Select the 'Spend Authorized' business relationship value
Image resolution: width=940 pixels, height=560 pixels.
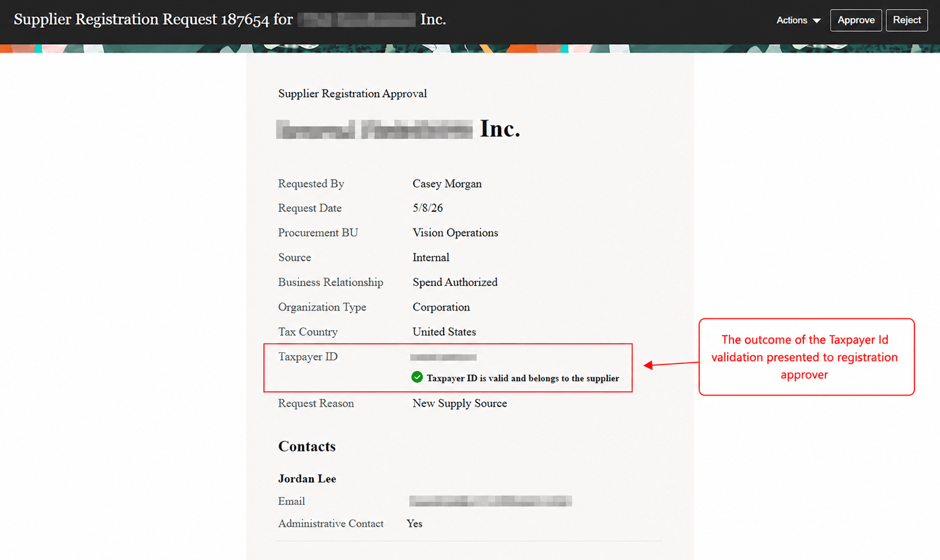(x=455, y=282)
